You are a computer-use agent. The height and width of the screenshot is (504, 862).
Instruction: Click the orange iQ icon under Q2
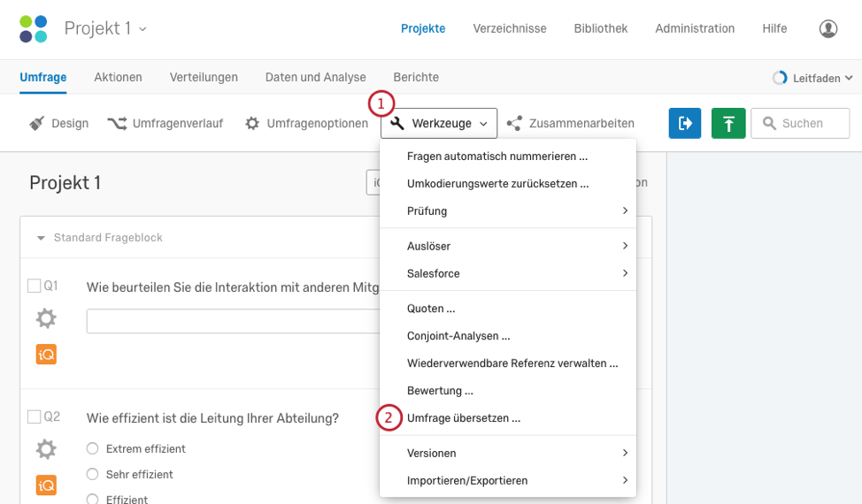[x=46, y=485]
